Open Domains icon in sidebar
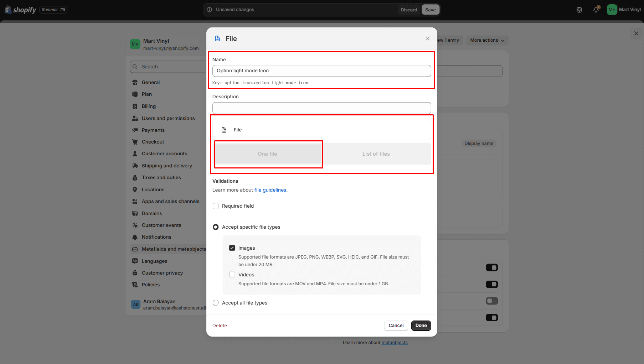Screen dimensions: 644x364 coord(135,213)
